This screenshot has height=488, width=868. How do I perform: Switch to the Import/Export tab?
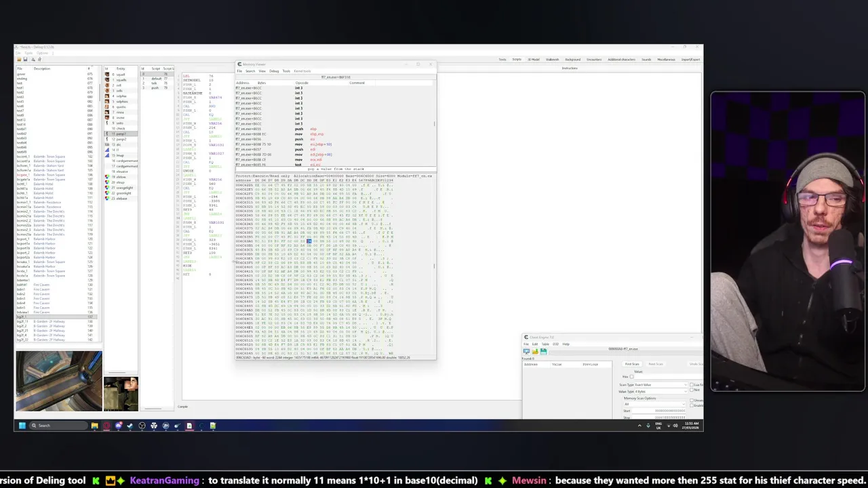coord(690,60)
